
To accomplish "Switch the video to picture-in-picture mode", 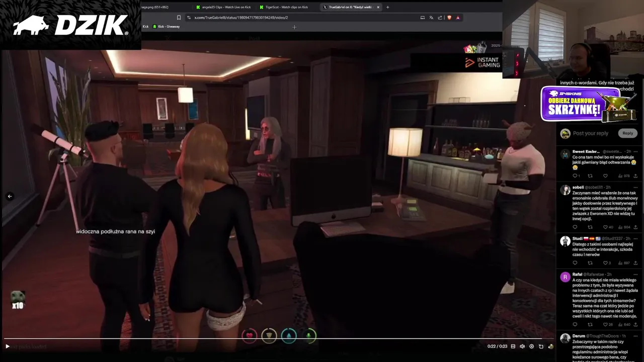I will tap(541, 346).
